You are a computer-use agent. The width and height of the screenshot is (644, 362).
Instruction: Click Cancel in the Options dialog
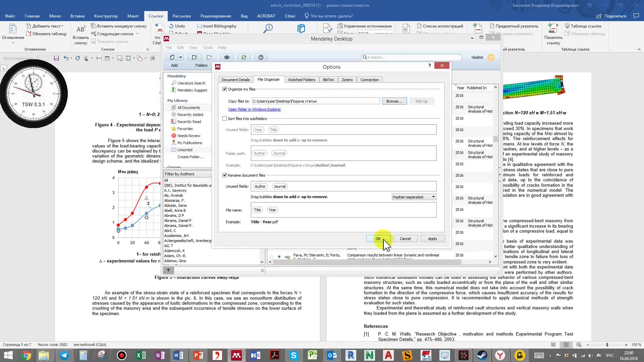405,239
